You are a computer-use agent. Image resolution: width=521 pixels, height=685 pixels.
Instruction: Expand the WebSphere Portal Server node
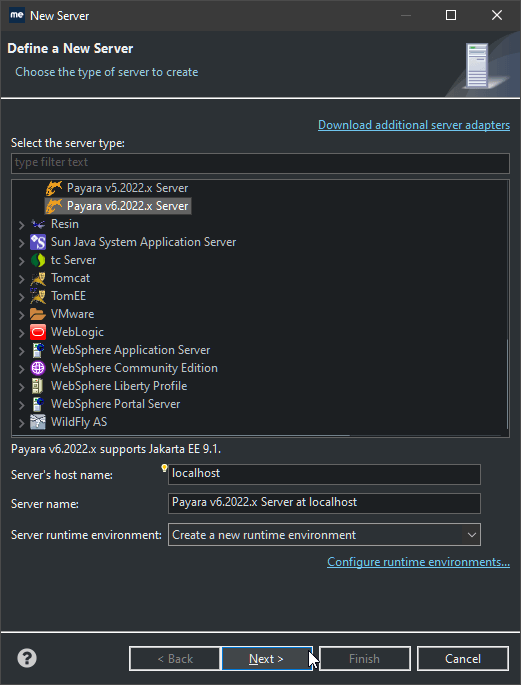(21, 405)
